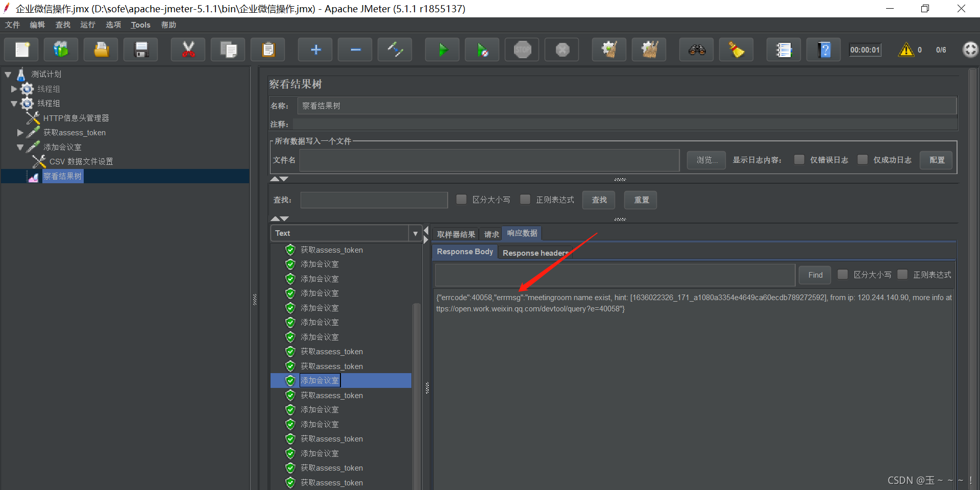Viewport: 980px width, 490px height.
Task: Click the Cut scissors icon
Action: (x=188, y=50)
